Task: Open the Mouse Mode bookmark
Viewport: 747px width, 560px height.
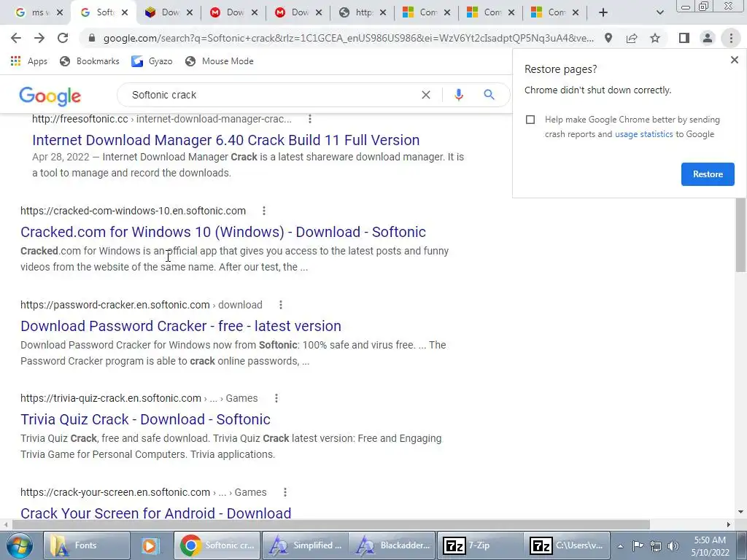Action: point(220,61)
